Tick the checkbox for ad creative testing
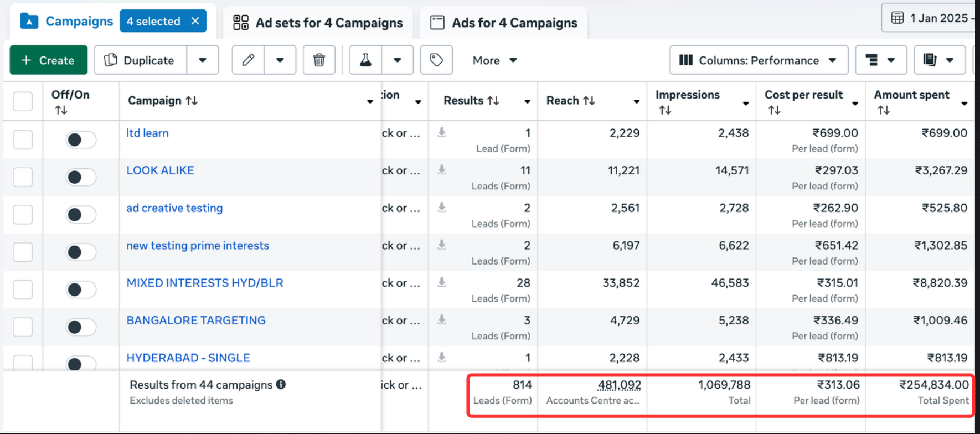The width and height of the screenshot is (980, 434). [23, 215]
